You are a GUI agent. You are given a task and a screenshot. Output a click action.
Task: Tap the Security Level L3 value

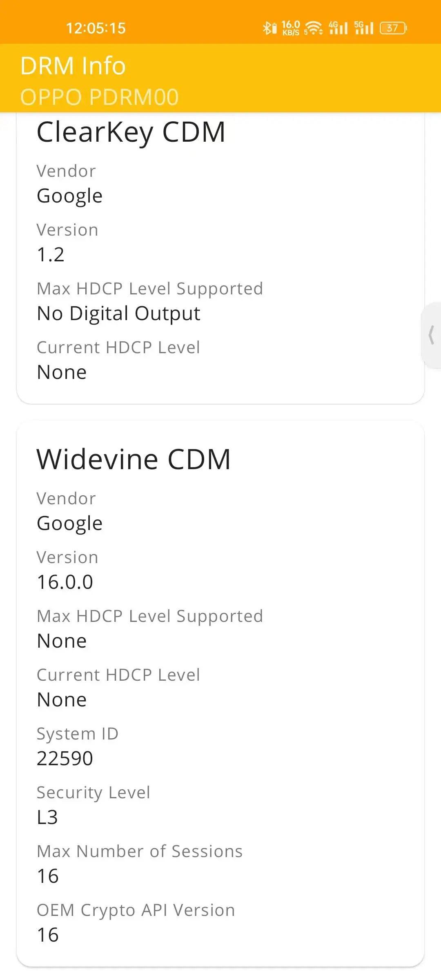click(47, 817)
